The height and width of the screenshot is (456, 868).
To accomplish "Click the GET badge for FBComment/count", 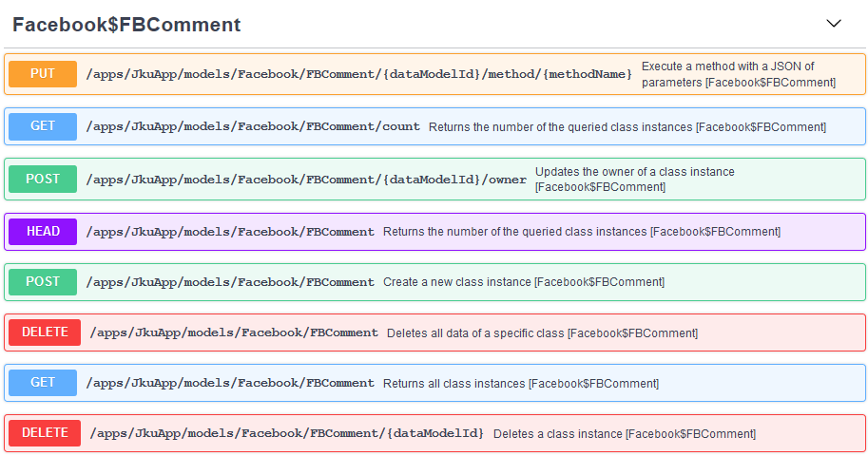I will (x=43, y=126).
